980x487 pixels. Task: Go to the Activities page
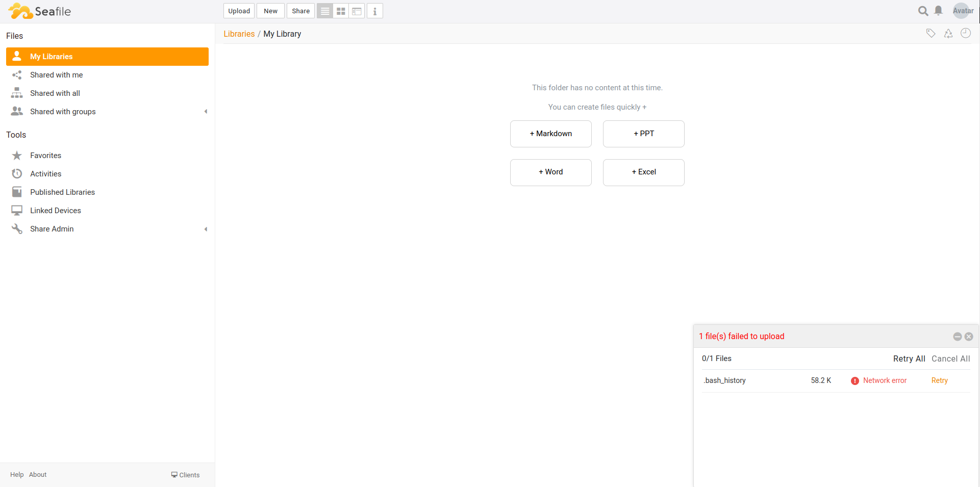(x=46, y=173)
